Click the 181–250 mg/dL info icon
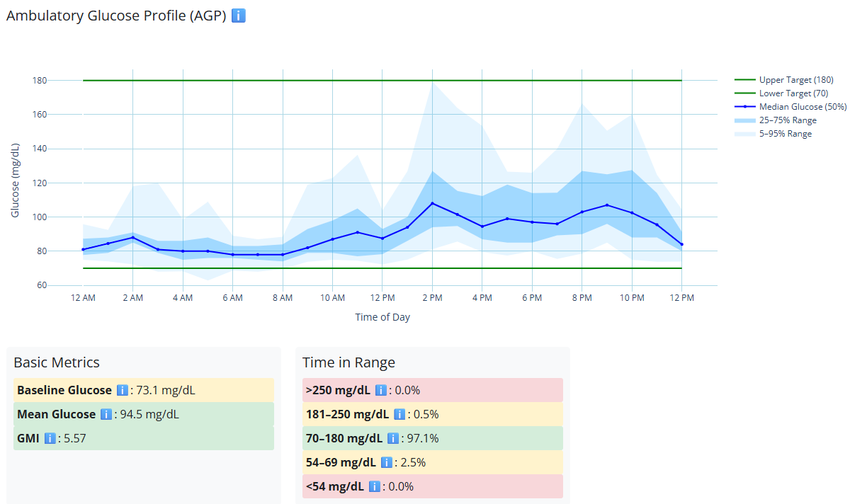 399,414
